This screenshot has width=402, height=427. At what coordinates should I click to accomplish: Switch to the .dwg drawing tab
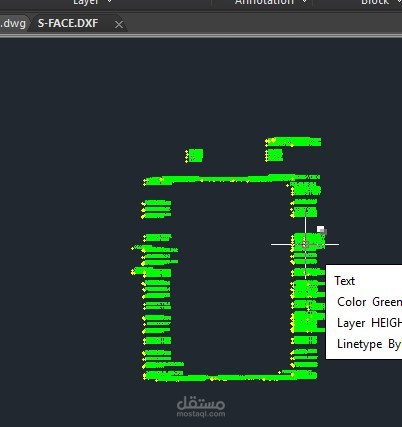pos(13,23)
